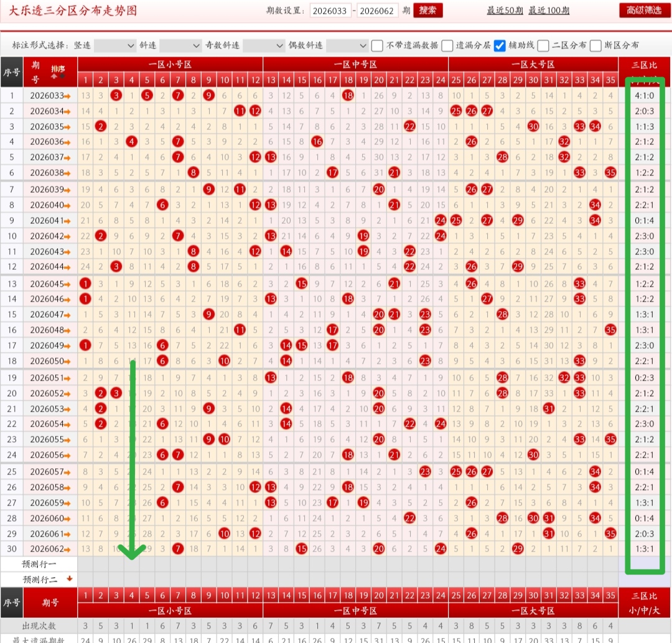Click the bottom 三区比 header
The height and width of the screenshot is (643, 672).
644,596
